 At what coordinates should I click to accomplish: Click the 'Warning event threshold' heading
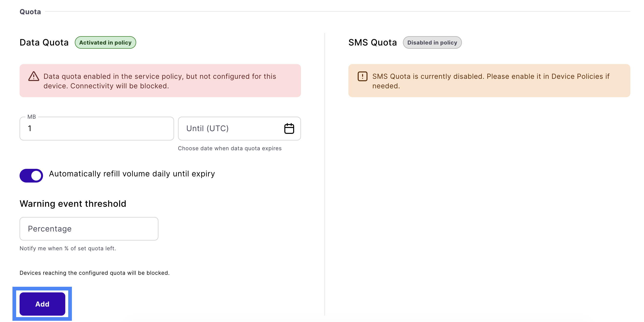tap(73, 204)
